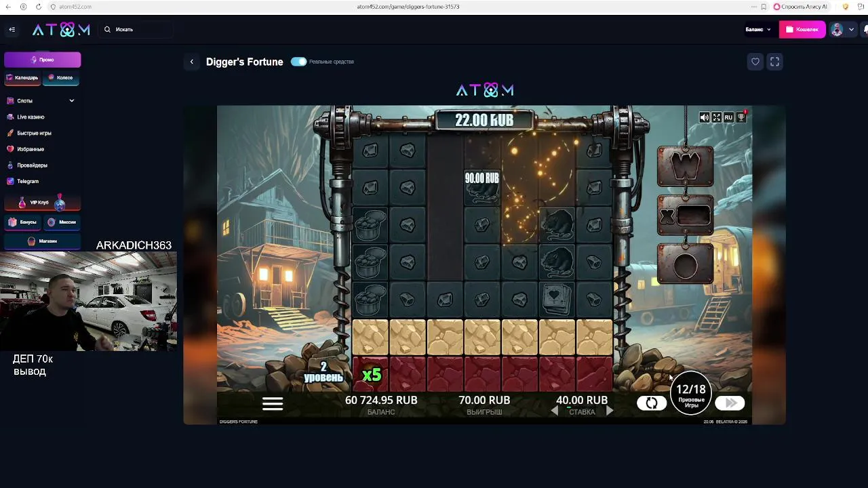Click the fast-forward turbo button
868x488 pixels.
click(730, 403)
